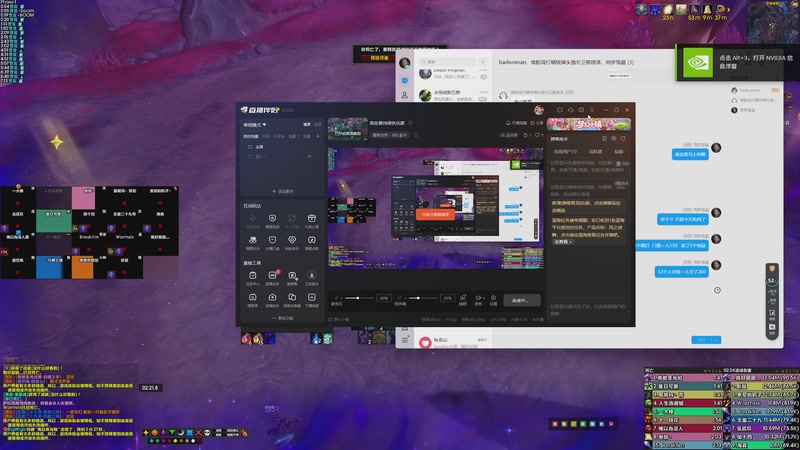Click the pop-out icon in 弹幕助手 panel header
This screenshot has height=450, width=800.
[x=623, y=138]
